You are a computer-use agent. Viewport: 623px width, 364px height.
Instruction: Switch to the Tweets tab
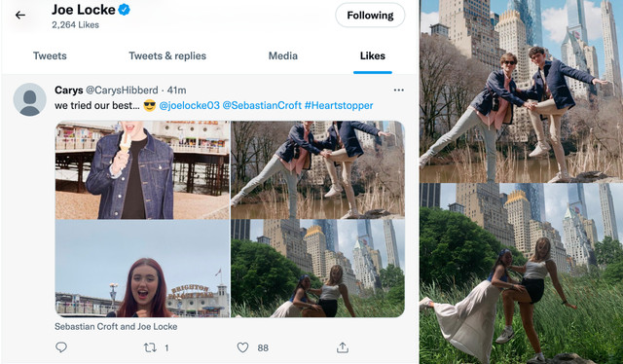pyautogui.click(x=50, y=56)
